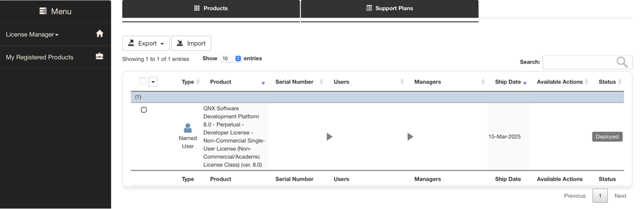The image size is (644, 209).
Task: Sort by Available Actions column arrows
Action: pos(586,82)
